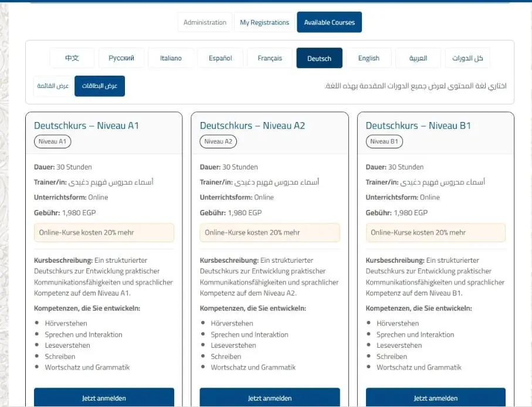Filter courses by 中文 language

coord(72,58)
